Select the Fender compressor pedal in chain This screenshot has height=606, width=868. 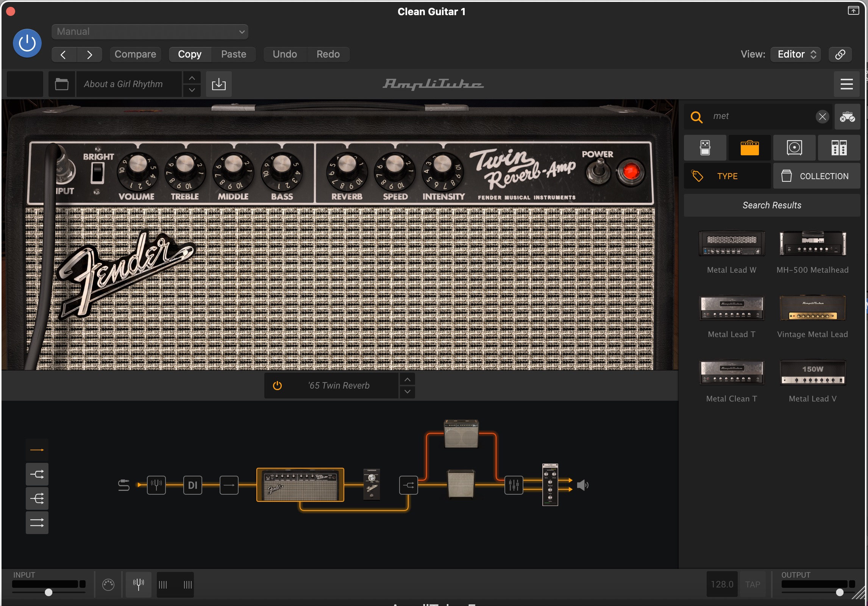(x=372, y=484)
